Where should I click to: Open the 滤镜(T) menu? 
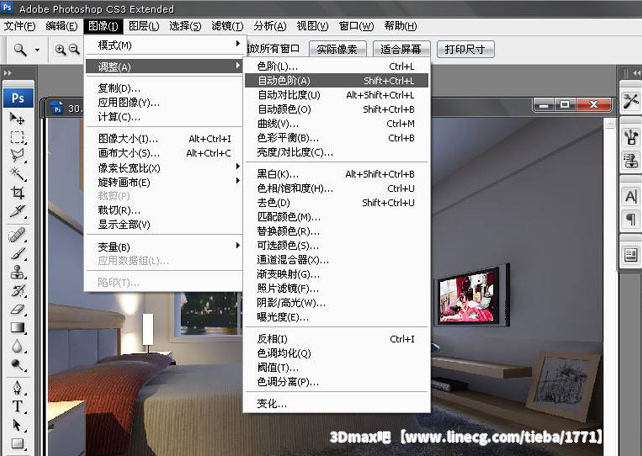tap(227, 26)
